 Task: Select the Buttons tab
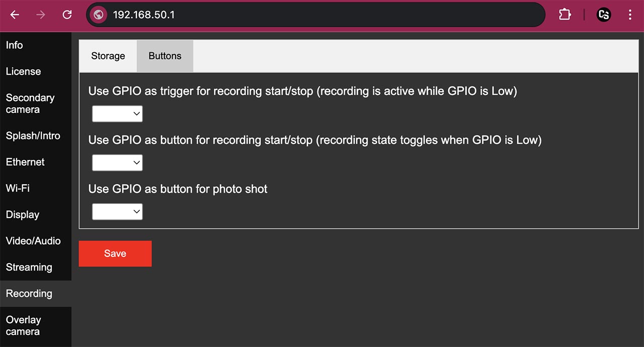(x=165, y=56)
